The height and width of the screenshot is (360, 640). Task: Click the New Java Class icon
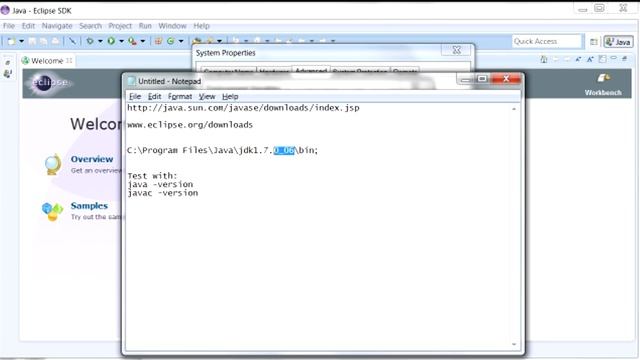click(x=171, y=41)
